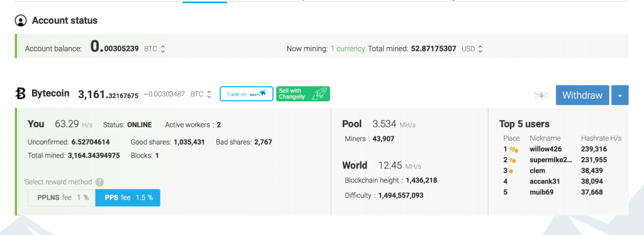Click Sell with Changelly button
644x235 pixels.
(303, 94)
